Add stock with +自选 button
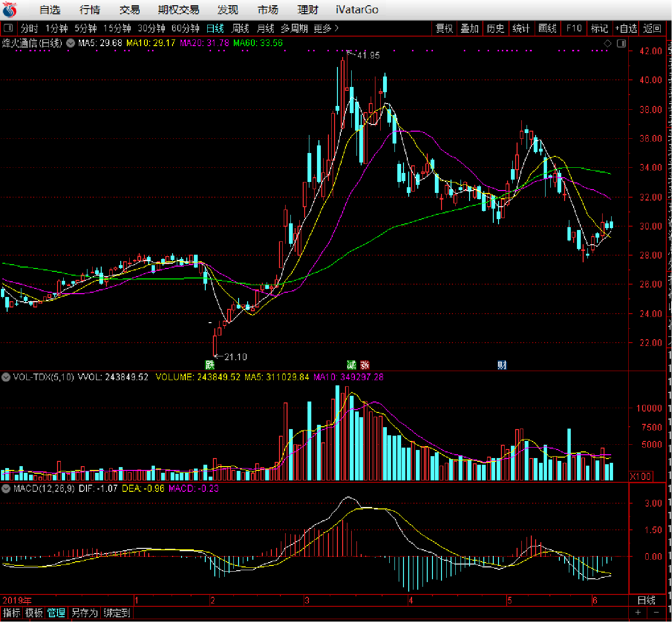This screenshot has height=622, width=672. pyautogui.click(x=626, y=29)
